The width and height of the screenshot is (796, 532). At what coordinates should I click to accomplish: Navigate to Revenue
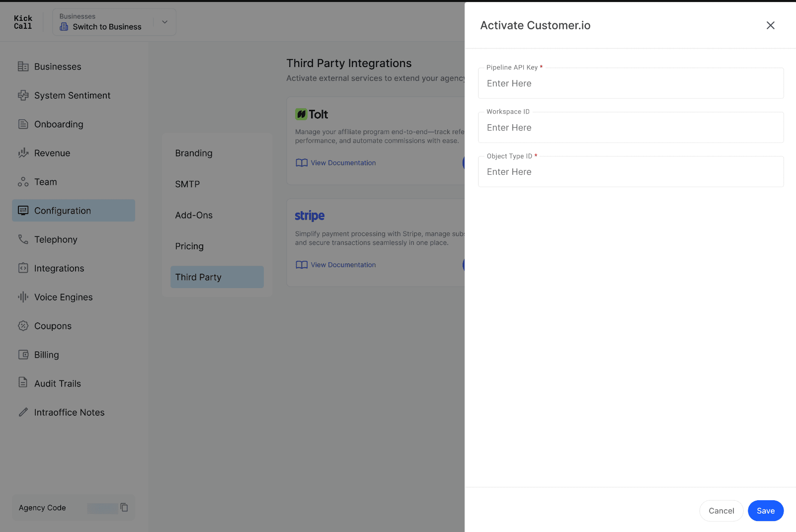point(74,153)
